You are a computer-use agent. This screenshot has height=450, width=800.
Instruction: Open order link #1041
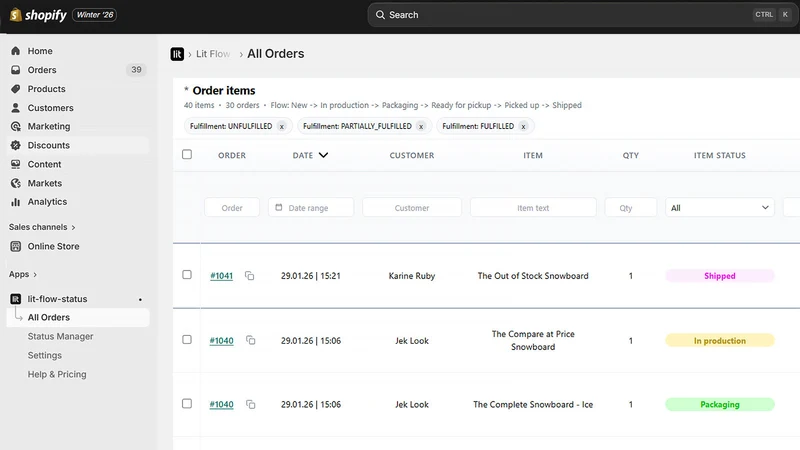[x=221, y=276]
